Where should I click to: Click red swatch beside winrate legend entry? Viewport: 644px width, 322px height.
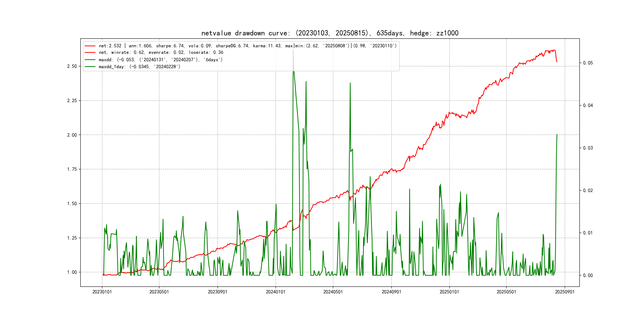[x=90, y=52]
